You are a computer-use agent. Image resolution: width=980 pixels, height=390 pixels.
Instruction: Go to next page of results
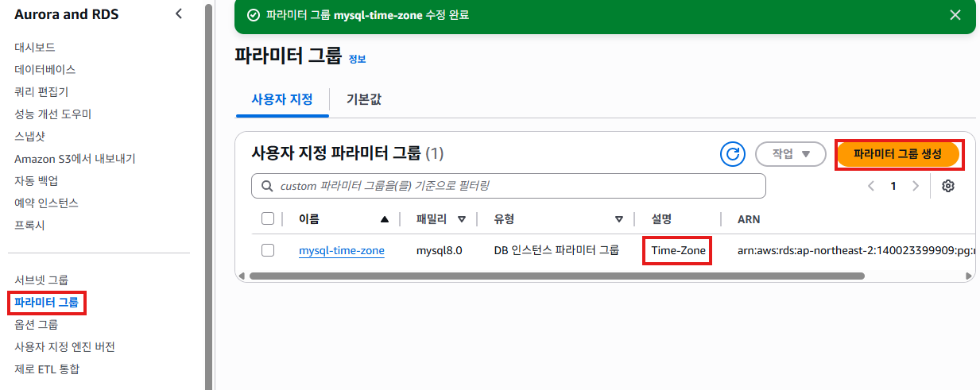916,186
